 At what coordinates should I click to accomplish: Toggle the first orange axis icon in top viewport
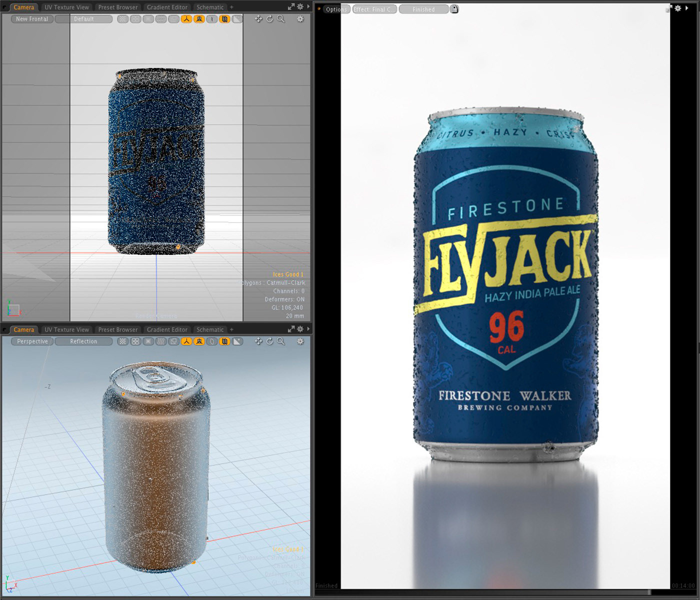pyautogui.click(x=186, y=19)
